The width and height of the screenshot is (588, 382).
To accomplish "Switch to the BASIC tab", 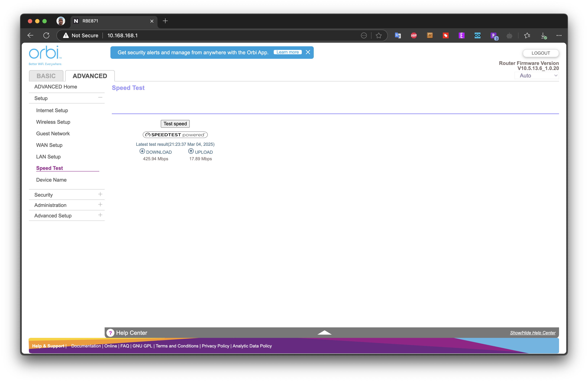I will 46,76.
